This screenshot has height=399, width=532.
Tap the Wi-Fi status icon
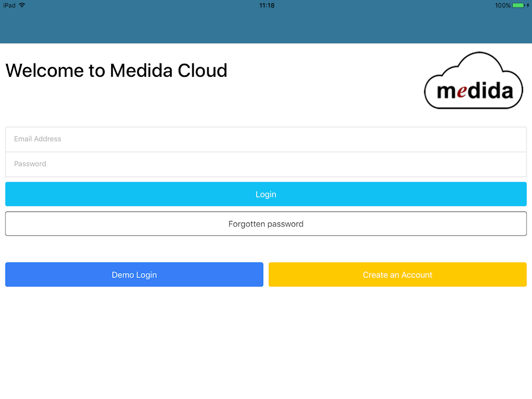click(x=22, y=5)
